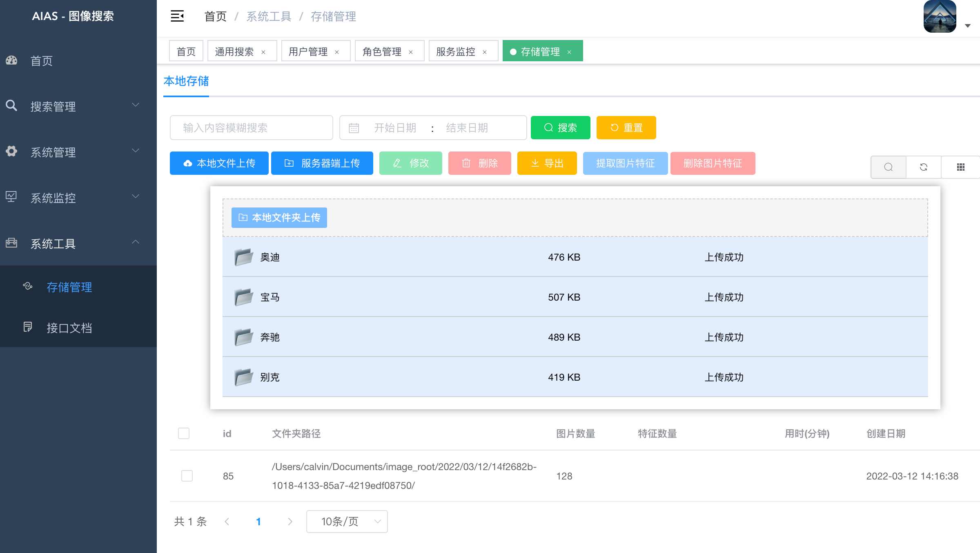This screenshot has width=980, height=553.
Task: Open the column grid settings icon
Action: 960,167
